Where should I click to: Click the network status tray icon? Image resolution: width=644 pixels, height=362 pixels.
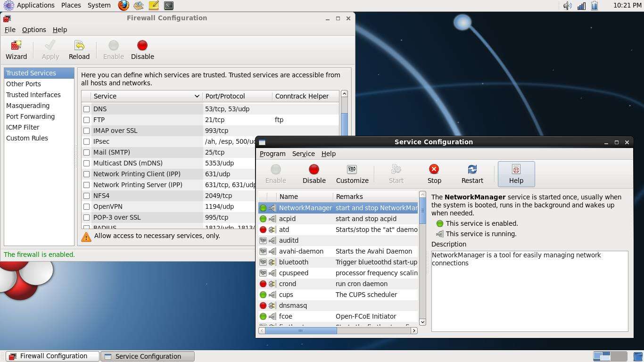[x=582, y=6]
